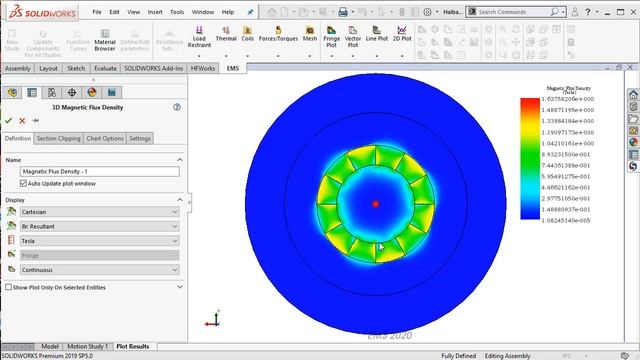Open the Tesla units dropdown
Image resolution: width=640 pixels, height=360 pixels.
pos(100,241)
